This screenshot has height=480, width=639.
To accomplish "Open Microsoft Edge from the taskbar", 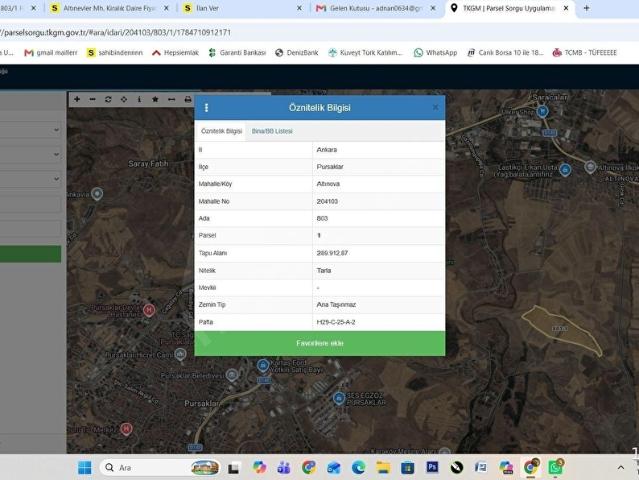I will coord(358,467).
